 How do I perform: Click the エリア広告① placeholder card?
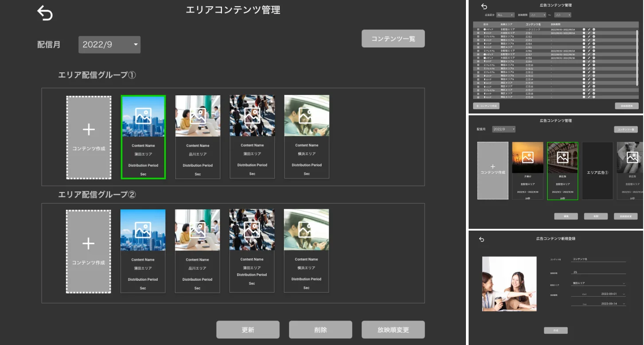pos(597,170)
